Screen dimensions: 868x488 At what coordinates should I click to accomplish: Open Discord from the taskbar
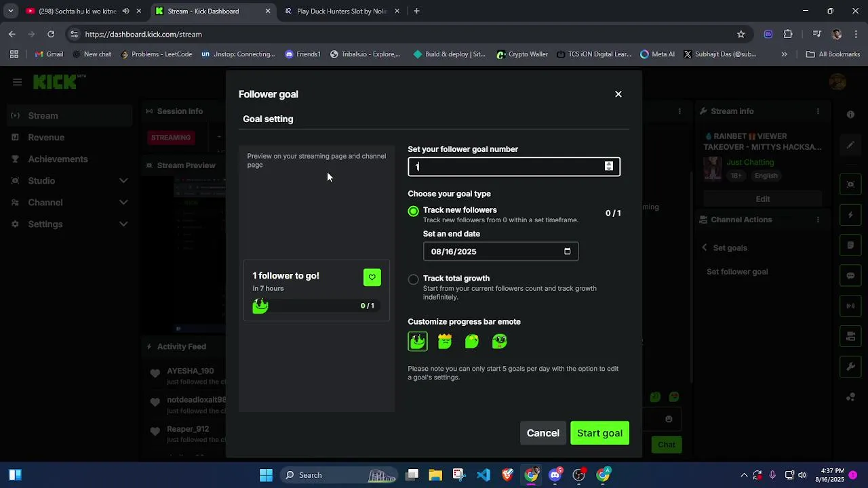(x=555, y=475)
